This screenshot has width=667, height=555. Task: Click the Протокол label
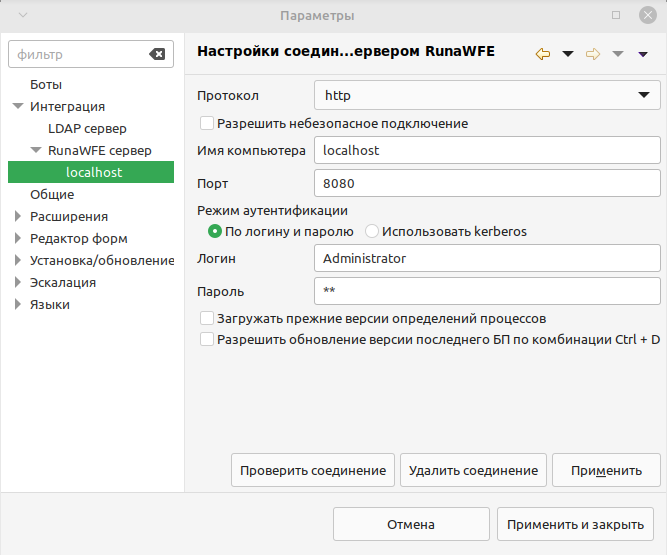[228, 96]
